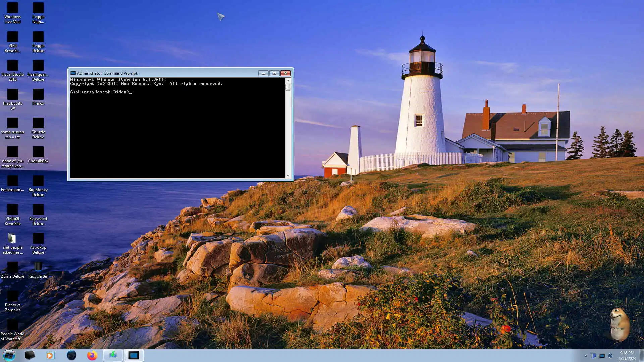Launch Firefox from the taskbar
The image size is (644, 362).
[92, 355]
